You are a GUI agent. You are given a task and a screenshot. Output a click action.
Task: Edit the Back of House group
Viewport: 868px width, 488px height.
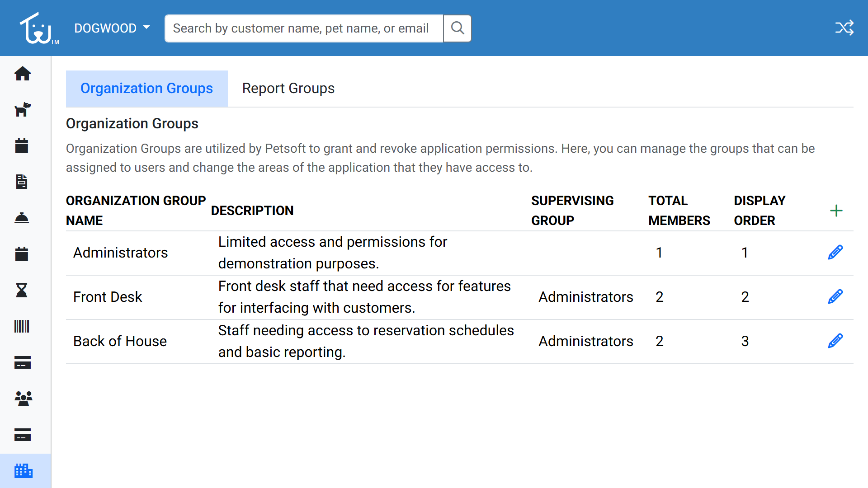point(835,341)
